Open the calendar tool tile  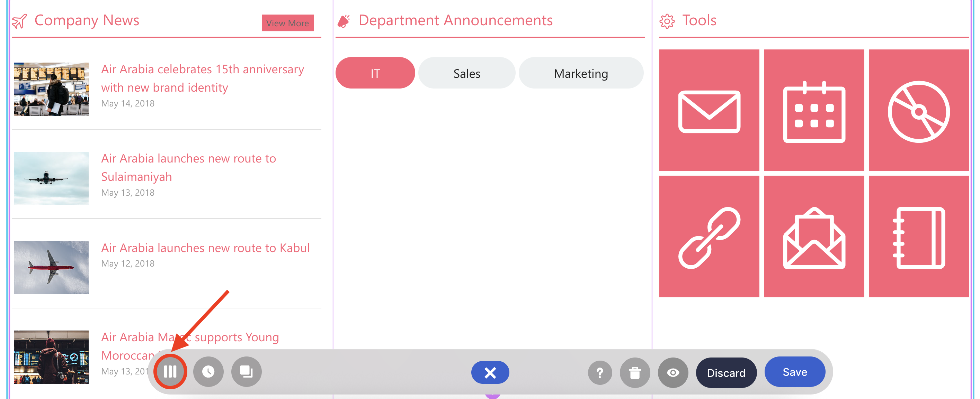pyautogui.click(x=814, y=111)
